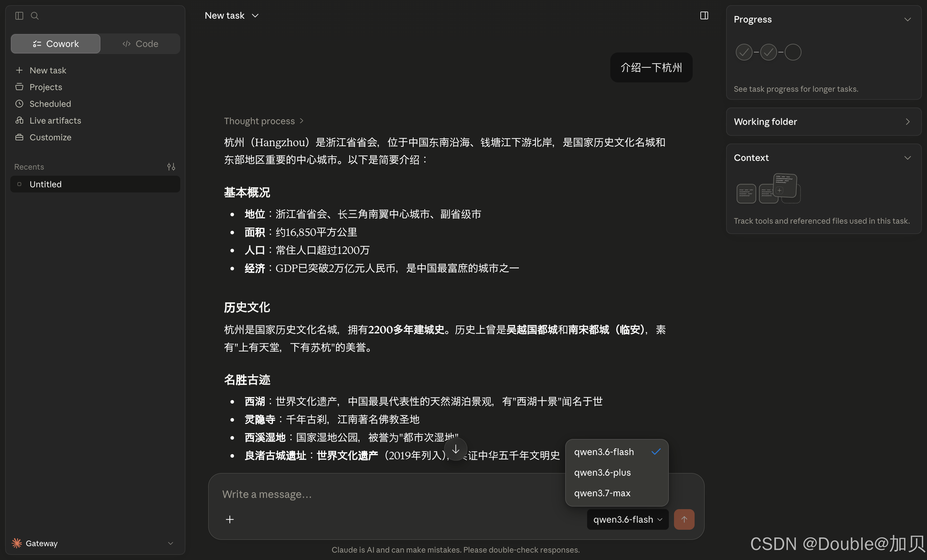Collapse the Progress panel chevron

click(907, 19)
